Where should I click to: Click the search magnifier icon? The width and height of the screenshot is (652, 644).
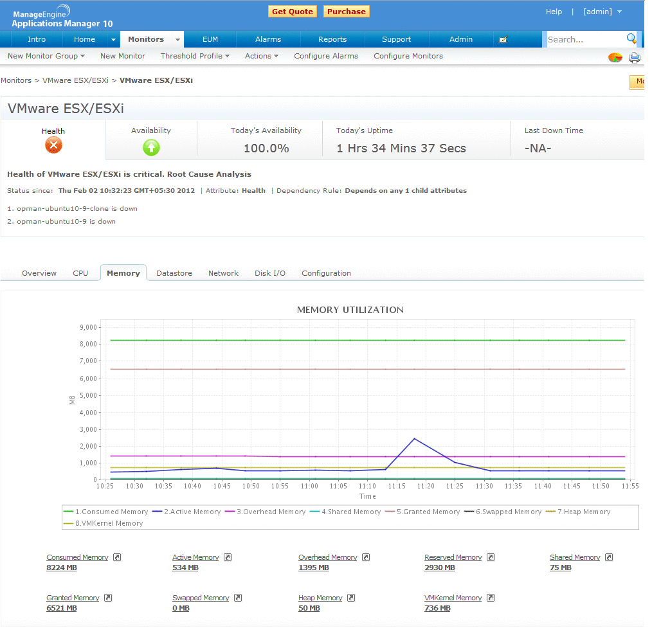(631, 39)
